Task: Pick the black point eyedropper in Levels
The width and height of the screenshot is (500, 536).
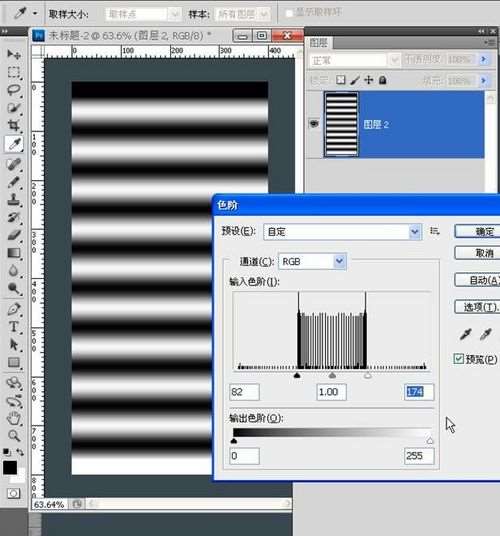Action: [x=465, y=334]
